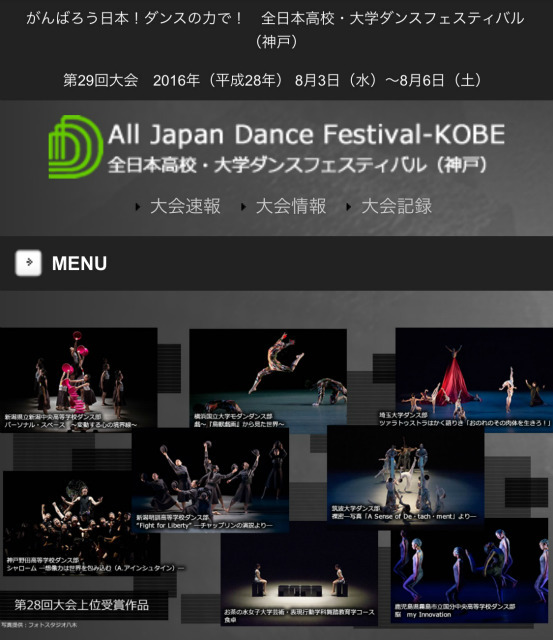Open the 大会速報 navigation link
The height and width of the screenshot is (640, 553).
[x=185, y=206]
